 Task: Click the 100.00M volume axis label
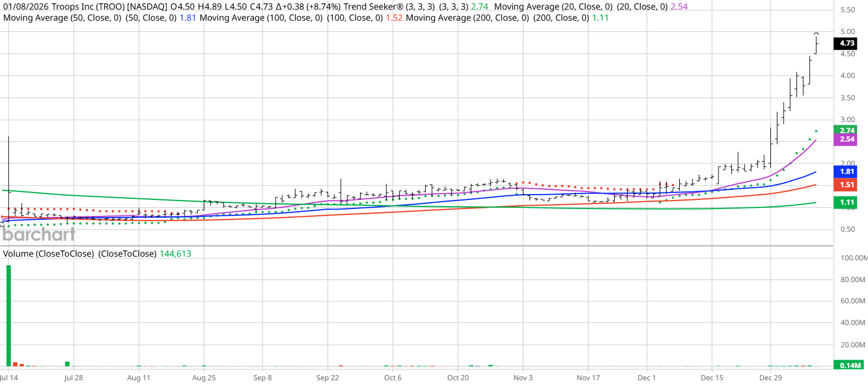pos(854,258)
